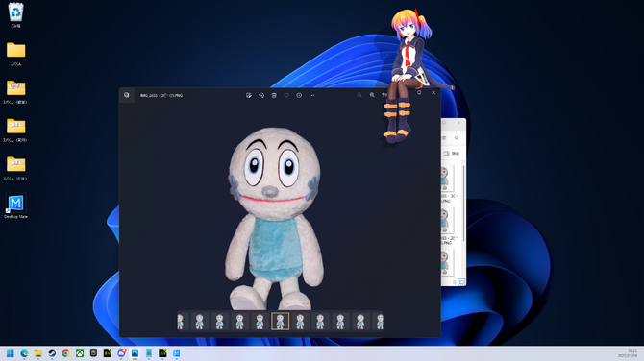The width and height of the screenshot is (644, 361).
Task: Click the taskbar clock and date
Action: click(627, 353)
